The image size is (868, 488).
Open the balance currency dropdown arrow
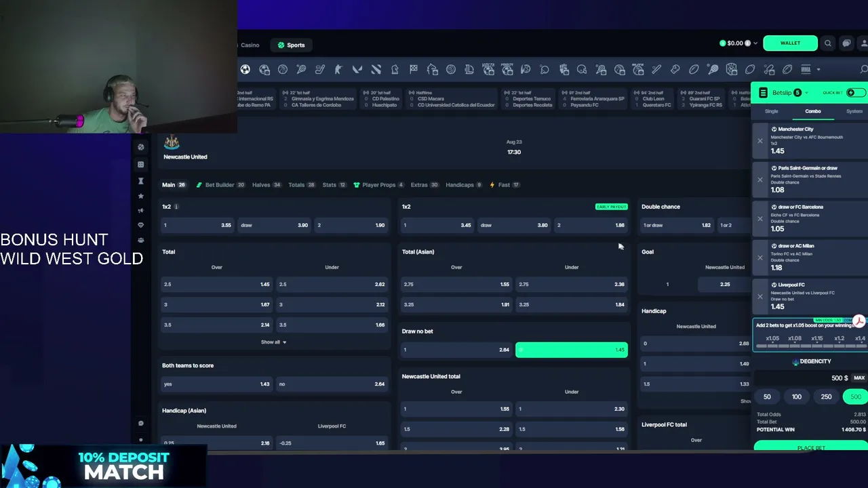point(755,43)
